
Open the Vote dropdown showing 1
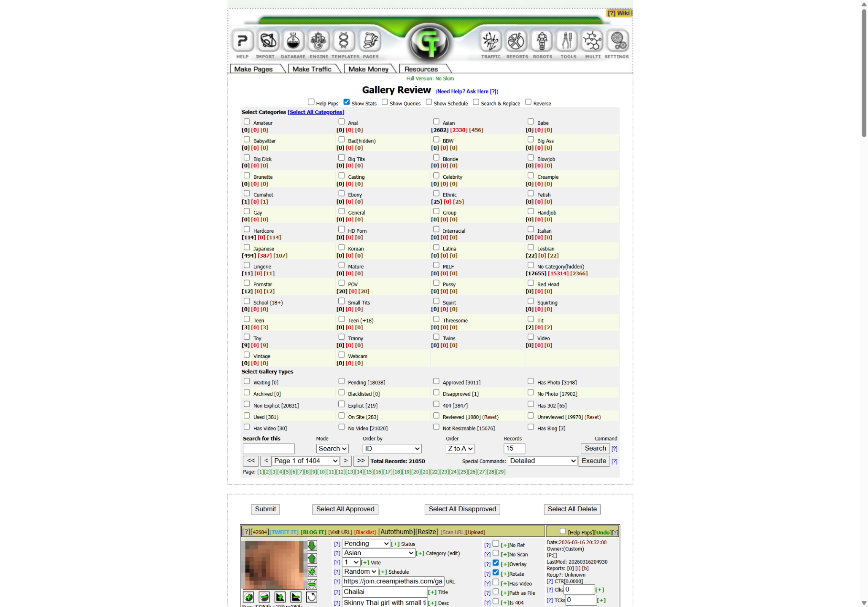click(351, 562)
